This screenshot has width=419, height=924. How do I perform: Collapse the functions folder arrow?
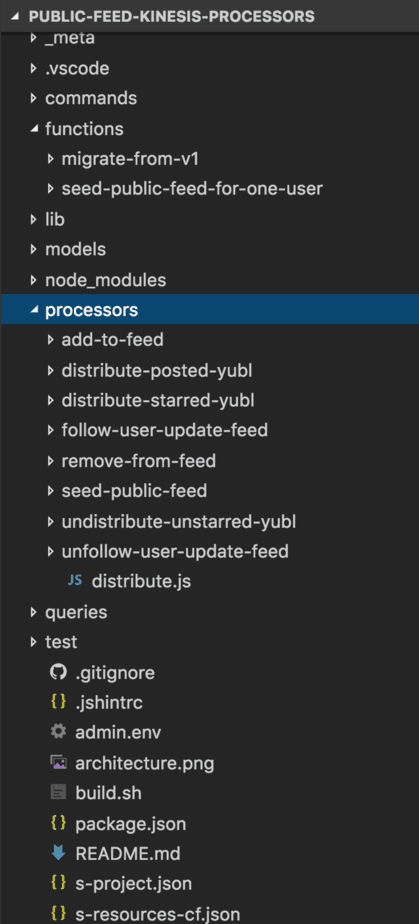[x=34, y=128]
